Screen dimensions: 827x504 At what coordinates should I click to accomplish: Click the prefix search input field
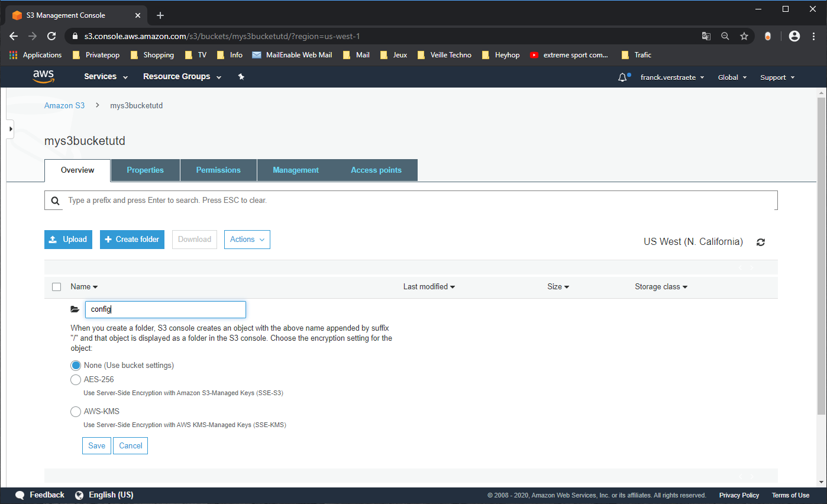(421, 201)
